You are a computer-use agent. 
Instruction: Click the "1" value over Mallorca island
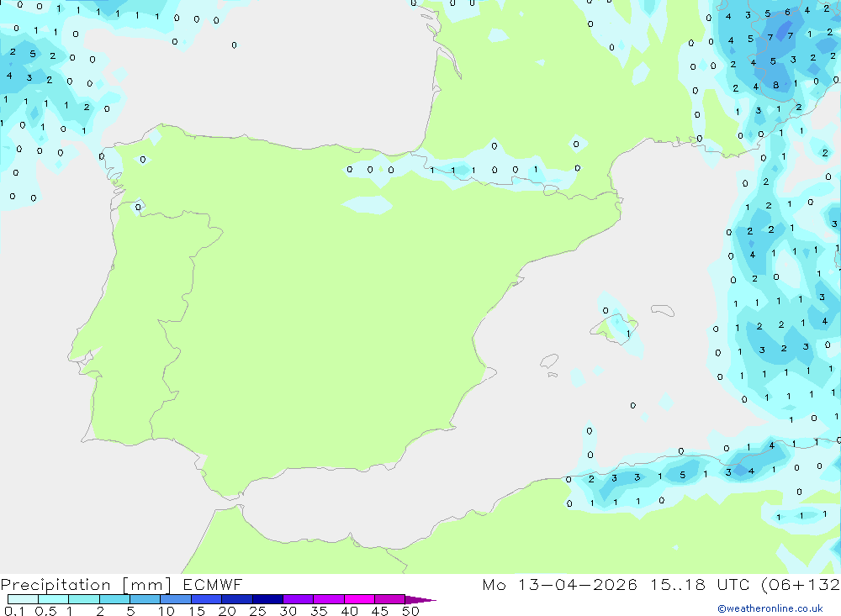(628, 334)
